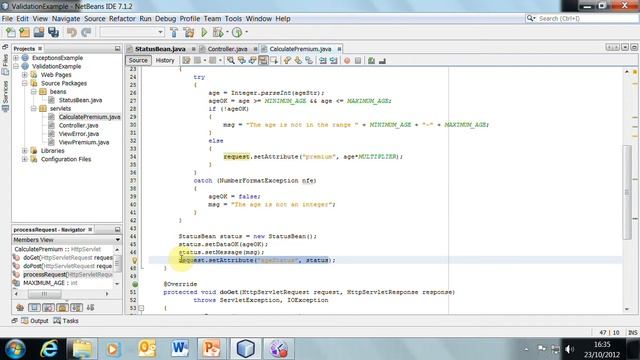
Task: Open the Refactor menu
Action: (x=122, y=19)
